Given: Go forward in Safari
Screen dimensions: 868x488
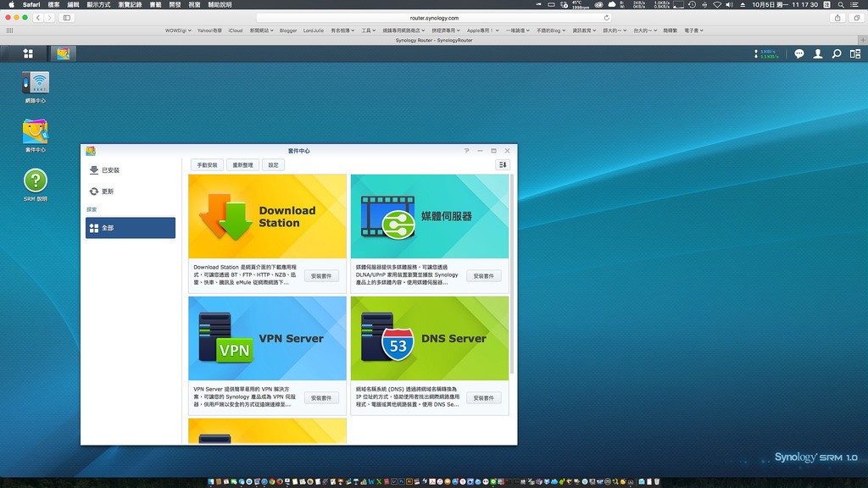Looking at the screenshot, I should (49, 18).
